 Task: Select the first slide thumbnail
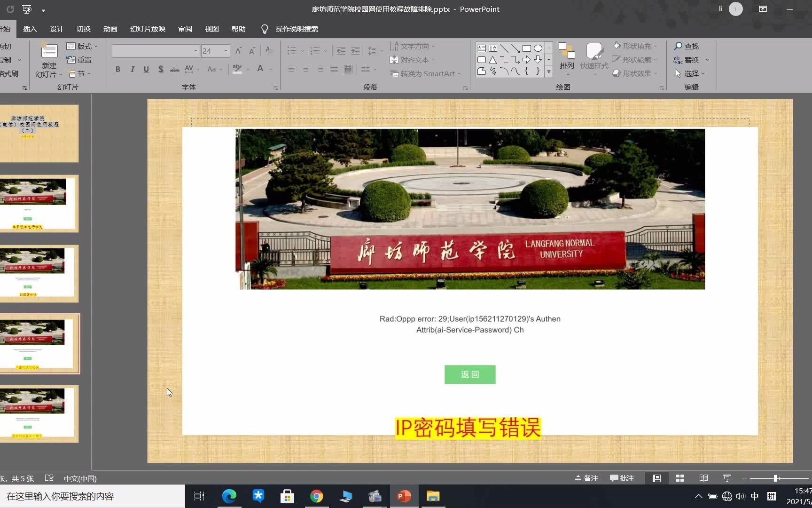click(x=39, y=134)
